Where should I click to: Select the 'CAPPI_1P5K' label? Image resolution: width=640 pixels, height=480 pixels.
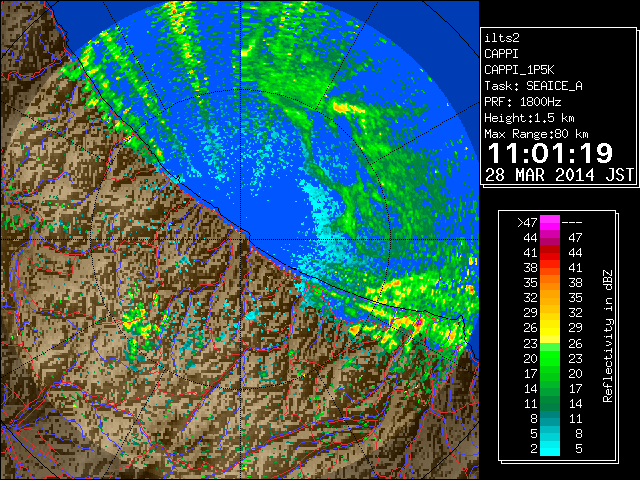(519, 70)
